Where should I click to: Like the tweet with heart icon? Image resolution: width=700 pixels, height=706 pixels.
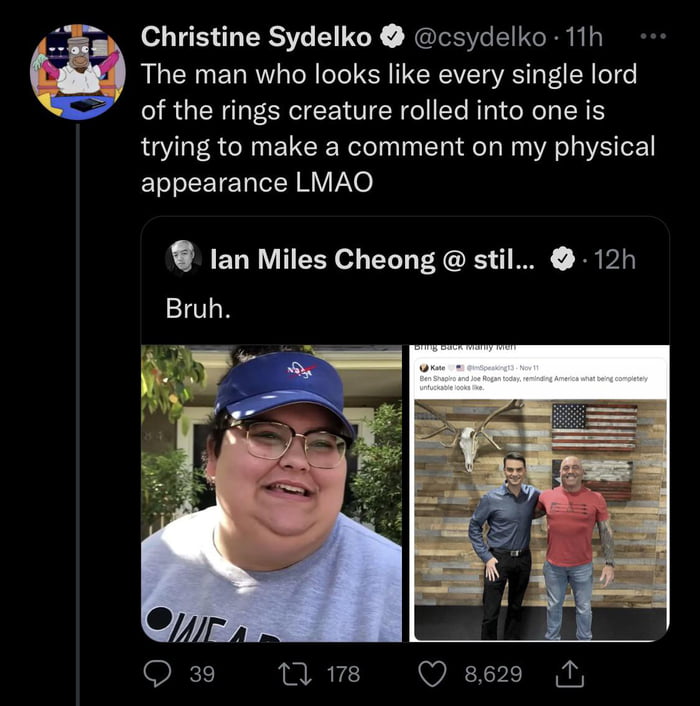click(432, 674)
